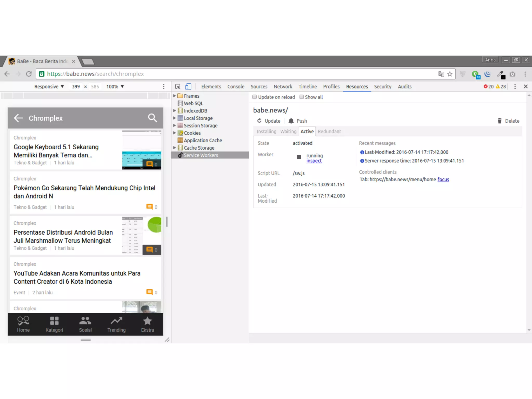Image resolution: width=532 pixels, height=399 pixels.
Task: Select the Redundant service worker tab
Action: [329, 131]
